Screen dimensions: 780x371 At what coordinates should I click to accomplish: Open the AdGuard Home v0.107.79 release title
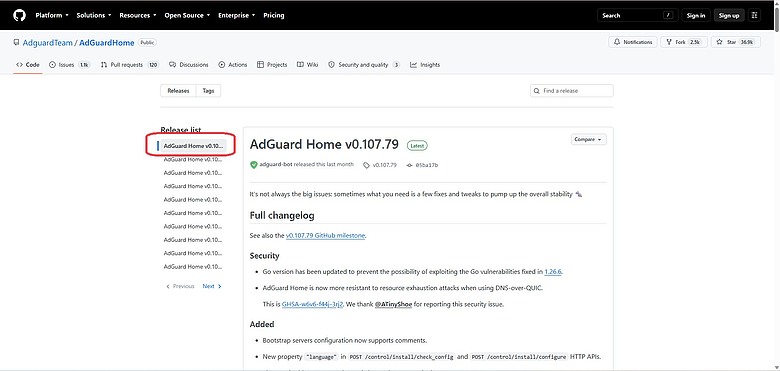pos(324,144)
